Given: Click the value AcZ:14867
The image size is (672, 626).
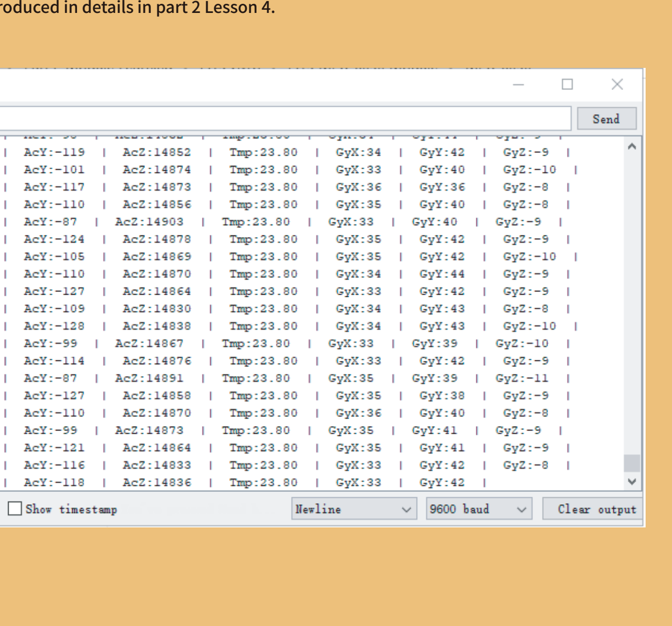Looking at the screenshot, I should pyautogui.click(x=149, y=344).
